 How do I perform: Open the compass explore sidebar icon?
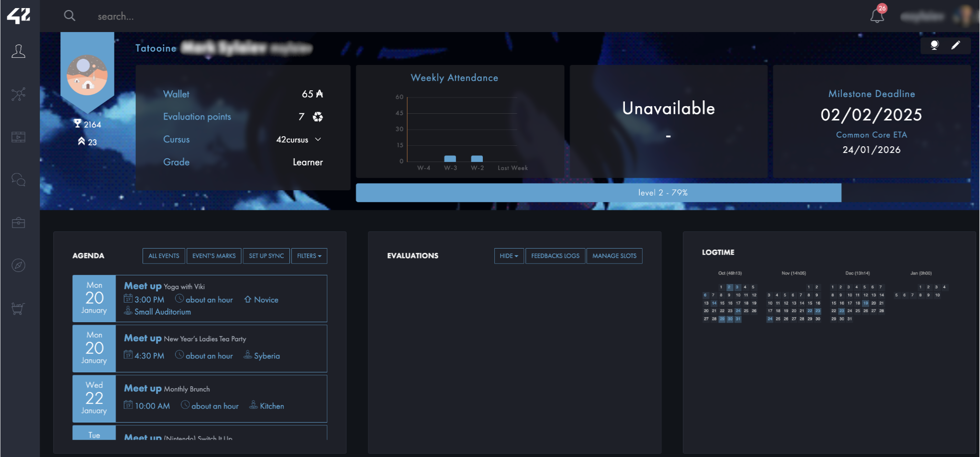coord(19,265)
